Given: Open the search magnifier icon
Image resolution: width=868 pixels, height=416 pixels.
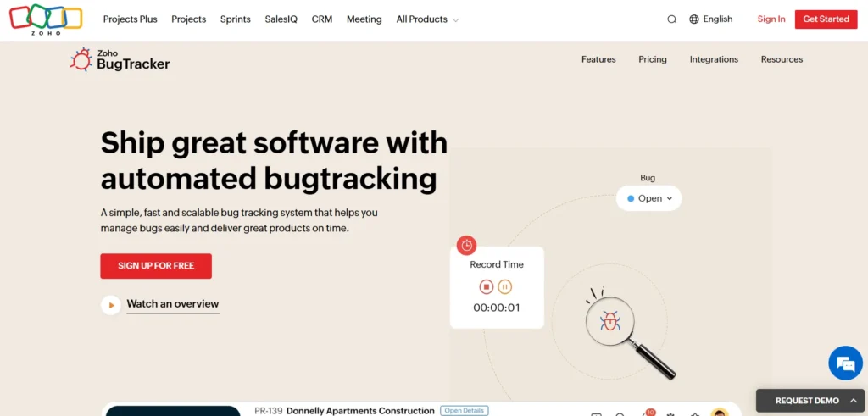Looking at the screenshot, I should (671, 19).
